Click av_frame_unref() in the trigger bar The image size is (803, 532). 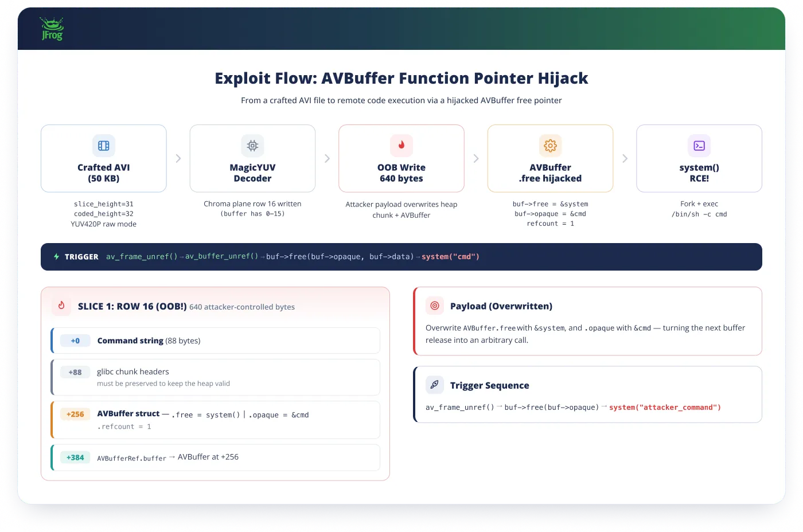(x=142, y=256)
